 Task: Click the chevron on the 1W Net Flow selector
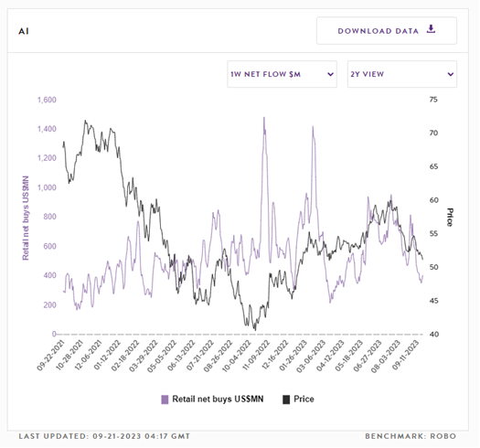pos(330,74)
